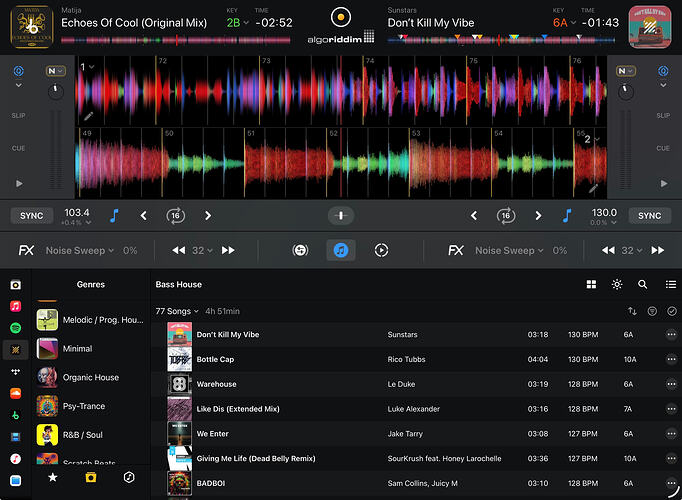Screen dimensions: 682x500
Task: Open deck 1 Neural Mix target icon
Action: tap(18, 70)
